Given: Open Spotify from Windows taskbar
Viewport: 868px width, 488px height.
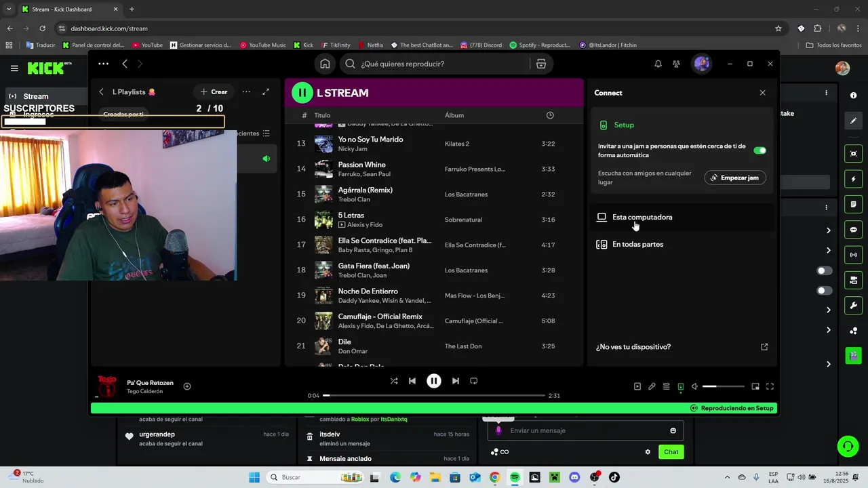Looking at the screenshot, I should (515, 477).
